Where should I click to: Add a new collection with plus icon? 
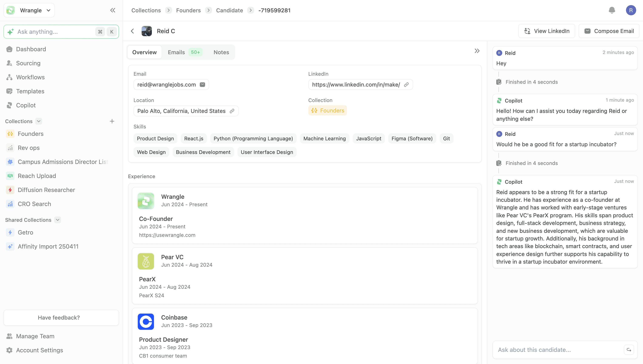coord(112,121)
